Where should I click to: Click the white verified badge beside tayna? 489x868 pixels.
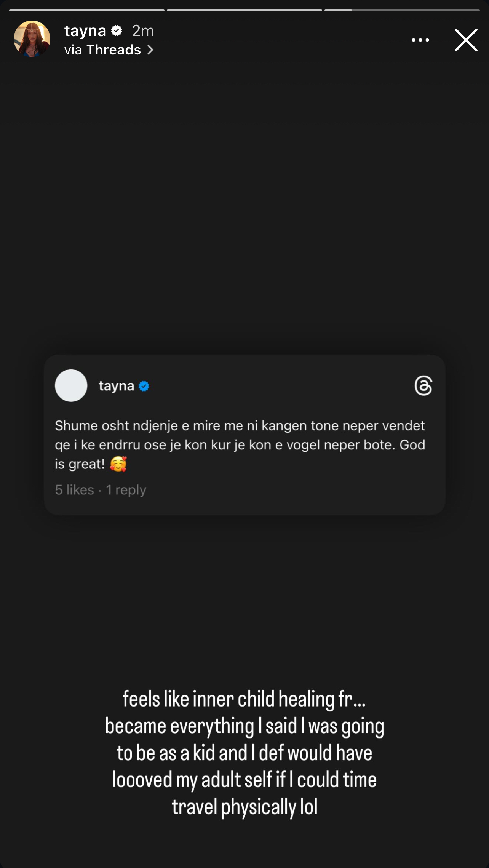(117, 30)
